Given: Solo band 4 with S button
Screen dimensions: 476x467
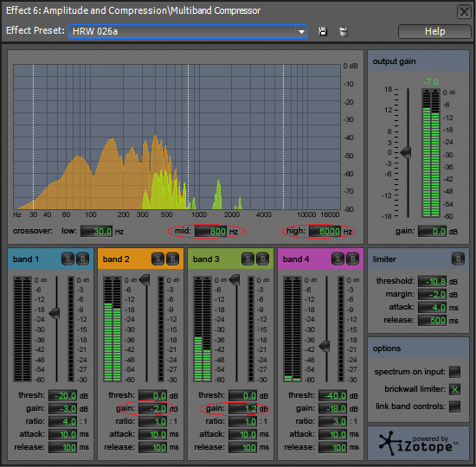Looking at the screenshot, I should (x=338, y=259).
